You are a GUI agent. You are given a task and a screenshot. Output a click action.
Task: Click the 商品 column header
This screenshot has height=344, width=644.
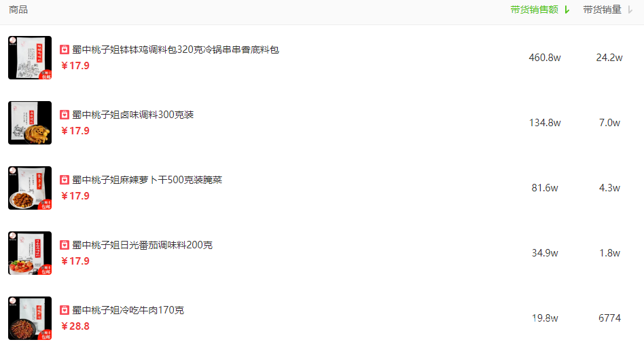coord(18,10)
